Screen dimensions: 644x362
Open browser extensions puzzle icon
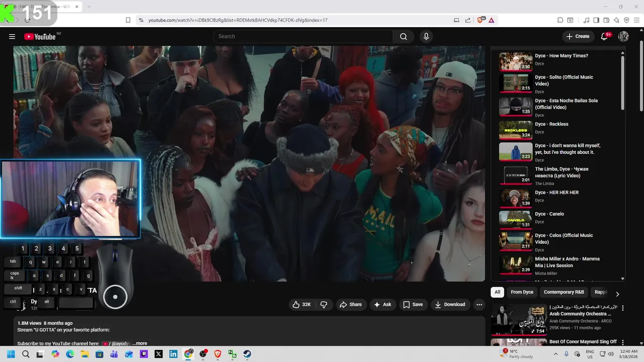560,20
